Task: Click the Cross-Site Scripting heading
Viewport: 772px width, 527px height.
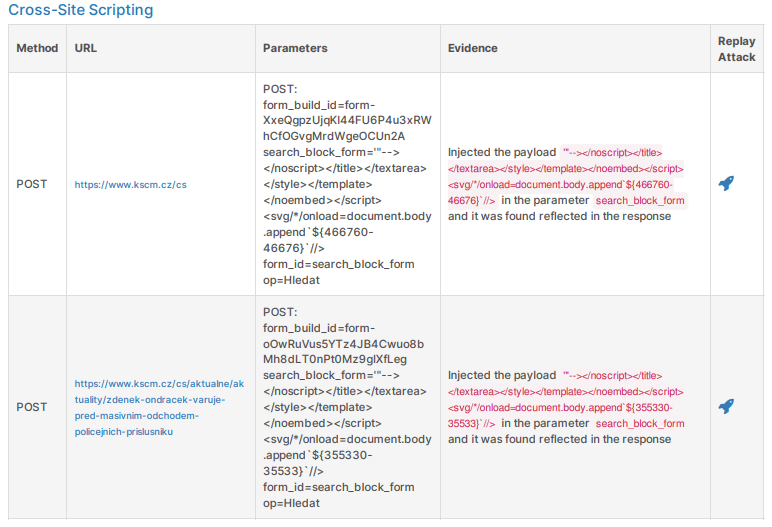Action: coord(81,9)
